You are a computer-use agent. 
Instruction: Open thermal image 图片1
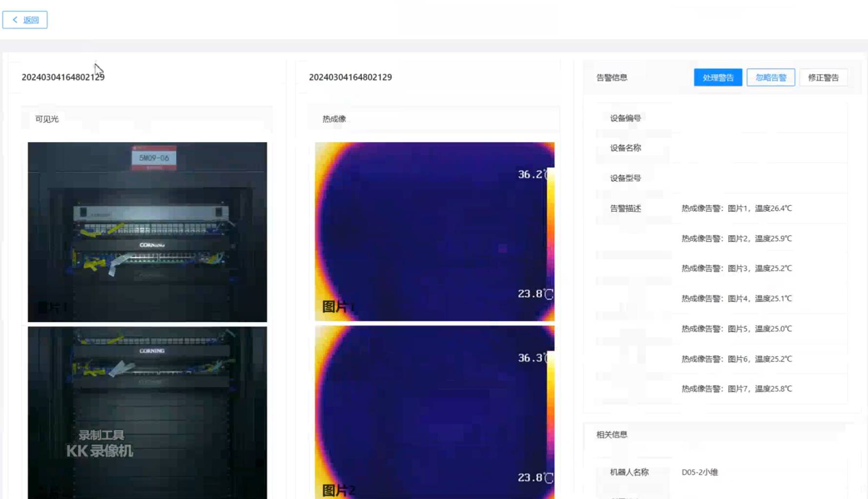(429, 231)
